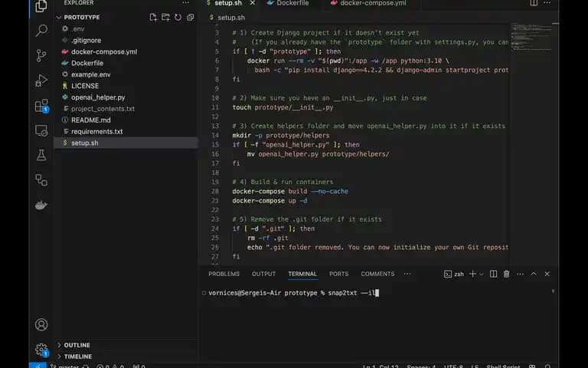Open the Search view in activity bar
The image size is (588, 368).
[41, 31]
